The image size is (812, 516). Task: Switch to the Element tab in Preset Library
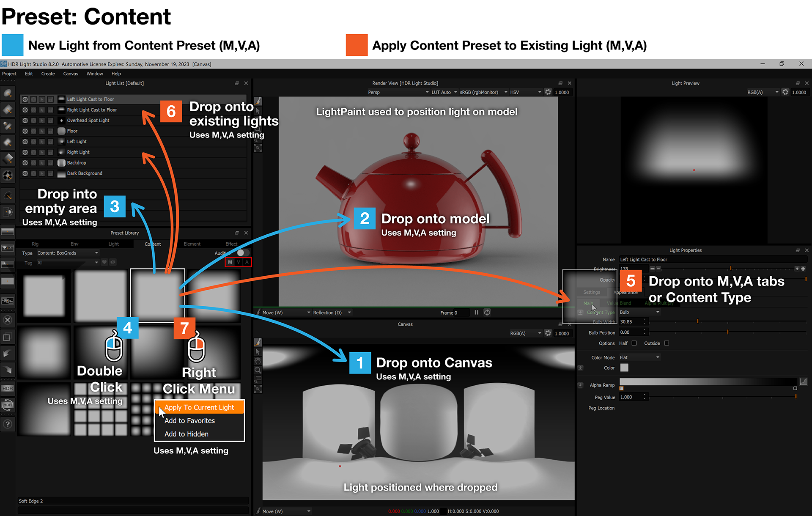192,244
